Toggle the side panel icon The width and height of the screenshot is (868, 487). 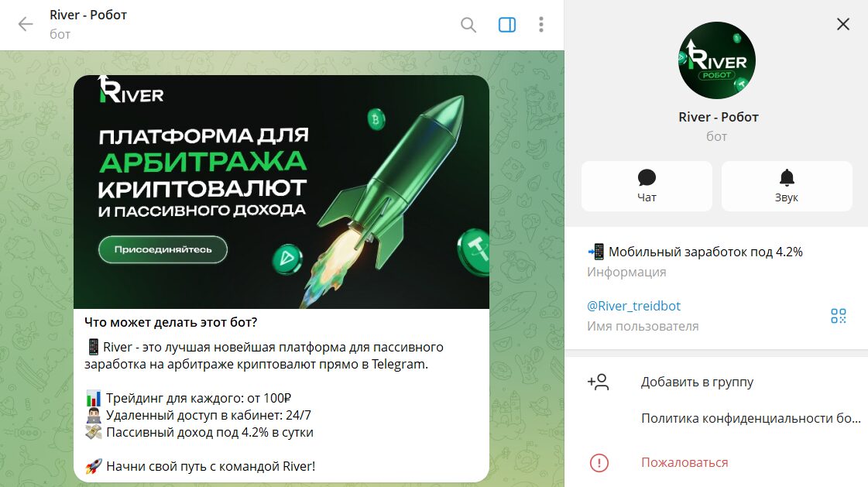[507, 25]
